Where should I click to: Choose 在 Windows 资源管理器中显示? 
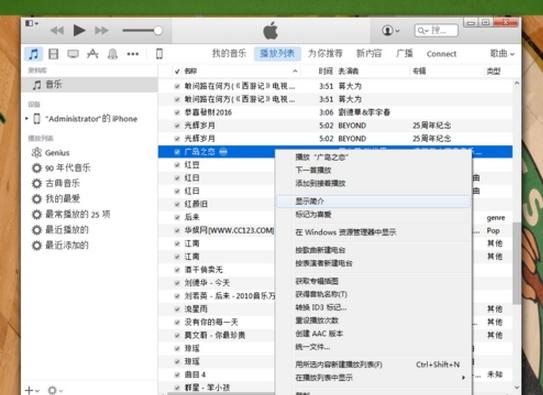[373, 232]
